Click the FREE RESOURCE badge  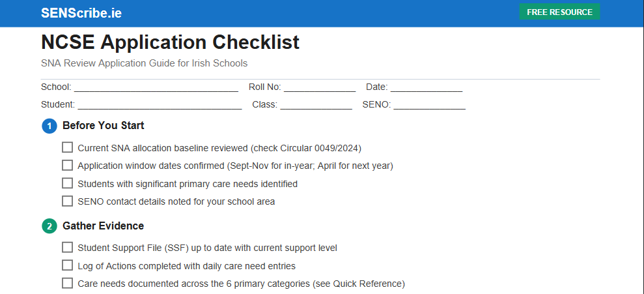pos(559,12)
